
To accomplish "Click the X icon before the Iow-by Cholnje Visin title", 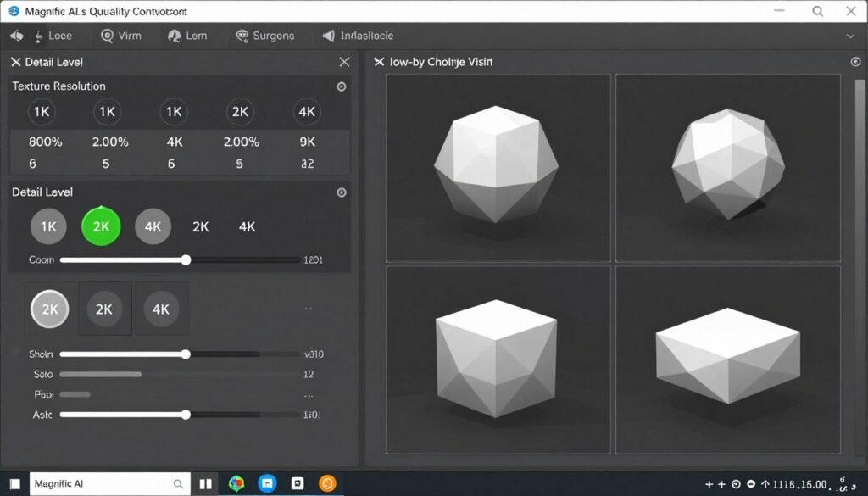I will click(x=379, y=62).
